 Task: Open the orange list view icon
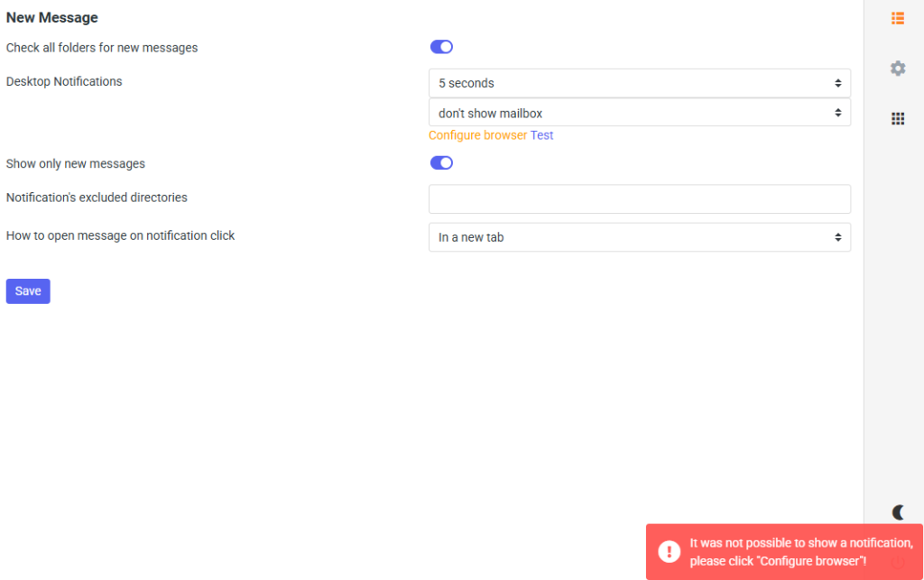pos(898,18)
